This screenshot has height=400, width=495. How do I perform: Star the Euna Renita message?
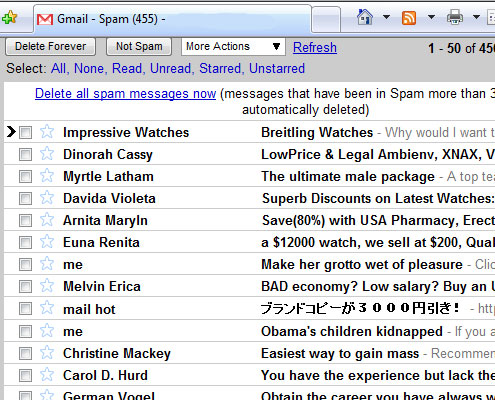pos(47,241)
